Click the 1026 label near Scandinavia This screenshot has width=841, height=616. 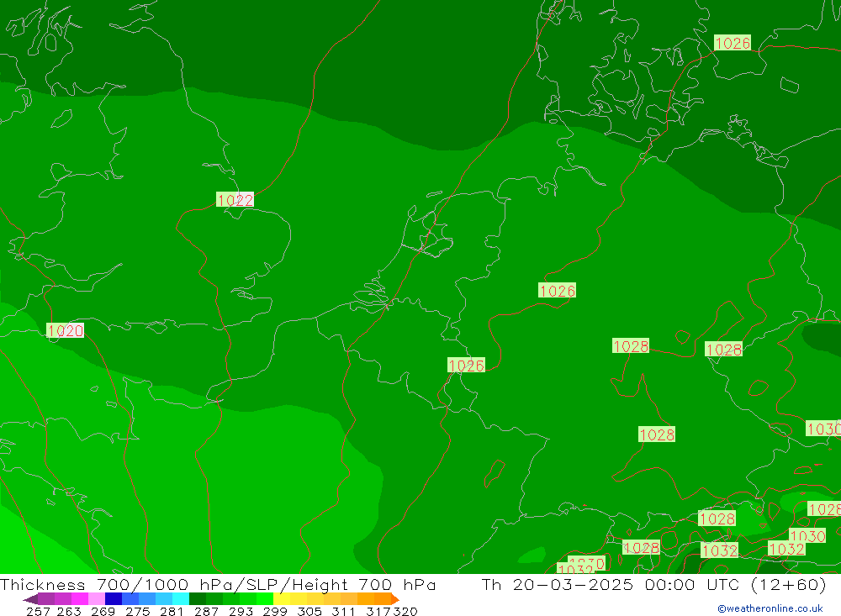(x=733, y=43)
